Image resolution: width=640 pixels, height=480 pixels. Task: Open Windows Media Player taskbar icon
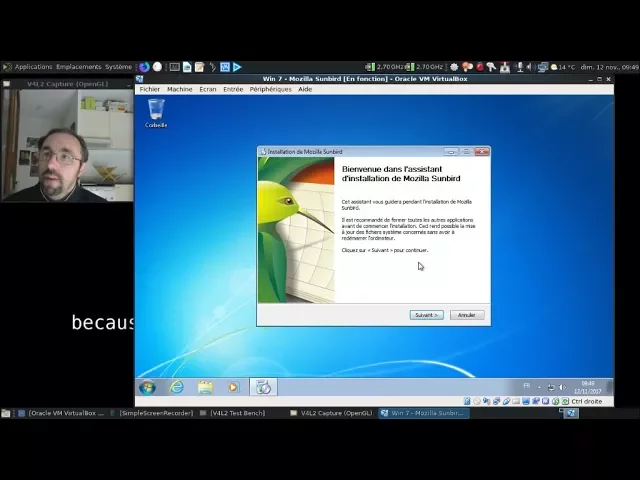pos(233,387)
